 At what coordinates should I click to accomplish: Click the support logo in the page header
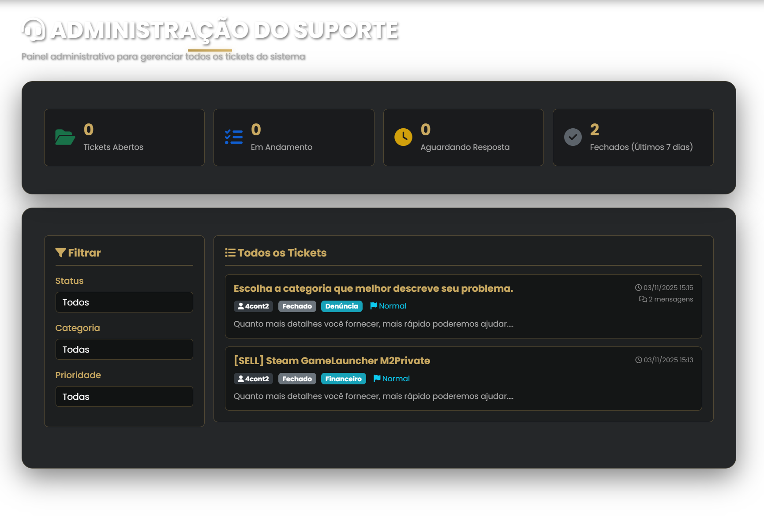[x=34, y=30]
